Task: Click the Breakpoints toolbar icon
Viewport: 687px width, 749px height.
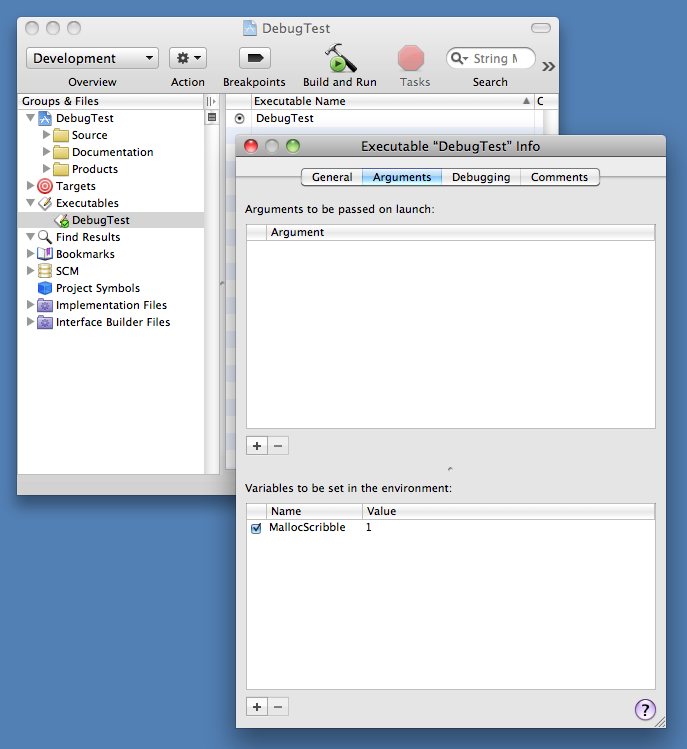Action: point(254,59)
